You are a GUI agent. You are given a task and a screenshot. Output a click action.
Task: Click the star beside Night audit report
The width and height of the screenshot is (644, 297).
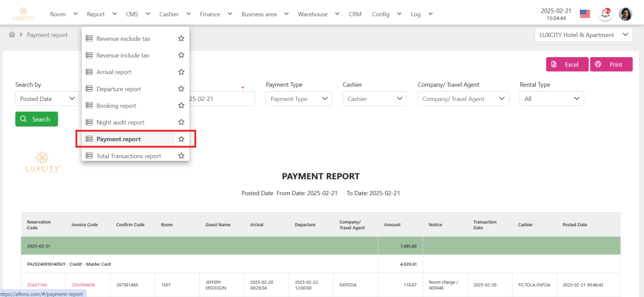click(181, 122)
